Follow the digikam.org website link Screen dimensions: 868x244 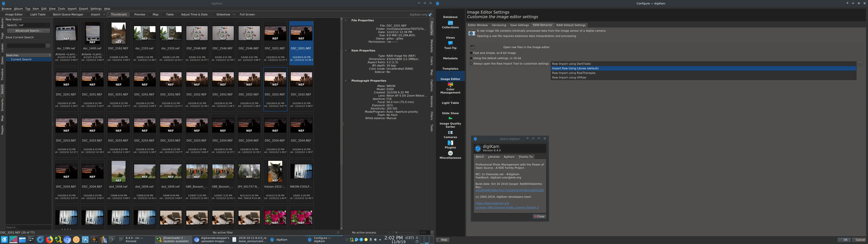492,203
